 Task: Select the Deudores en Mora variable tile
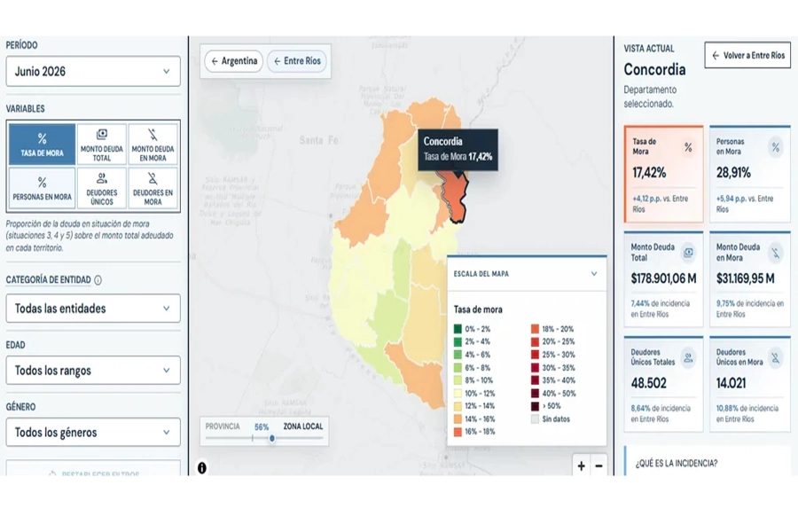click(153, 188)
